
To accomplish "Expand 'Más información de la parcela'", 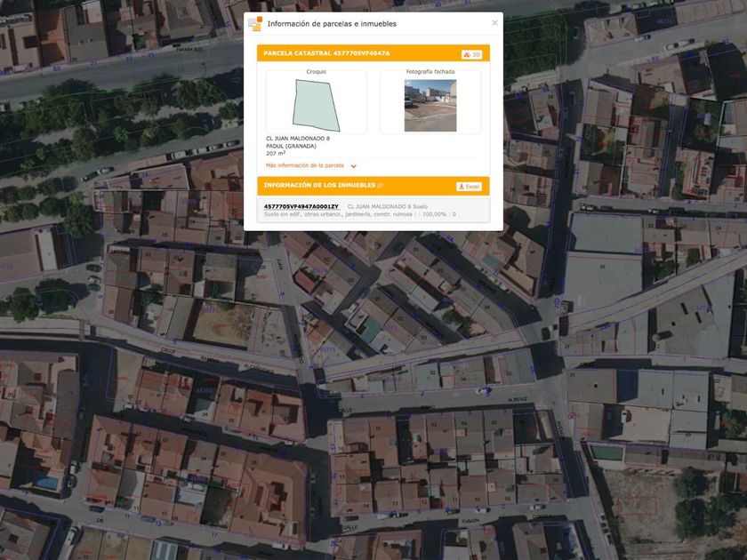I will tap(354, 166).
